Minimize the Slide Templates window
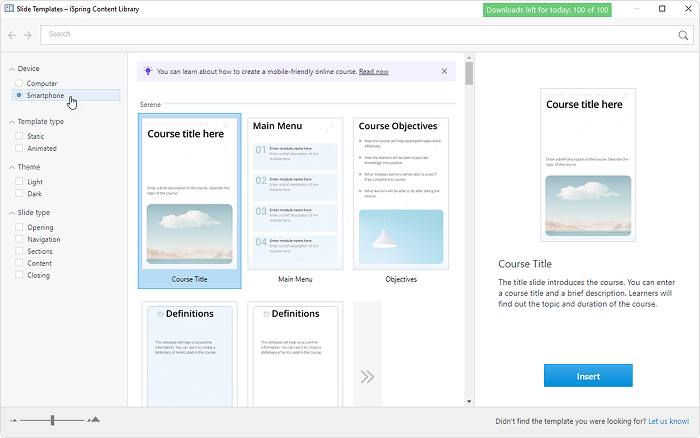 637,8
